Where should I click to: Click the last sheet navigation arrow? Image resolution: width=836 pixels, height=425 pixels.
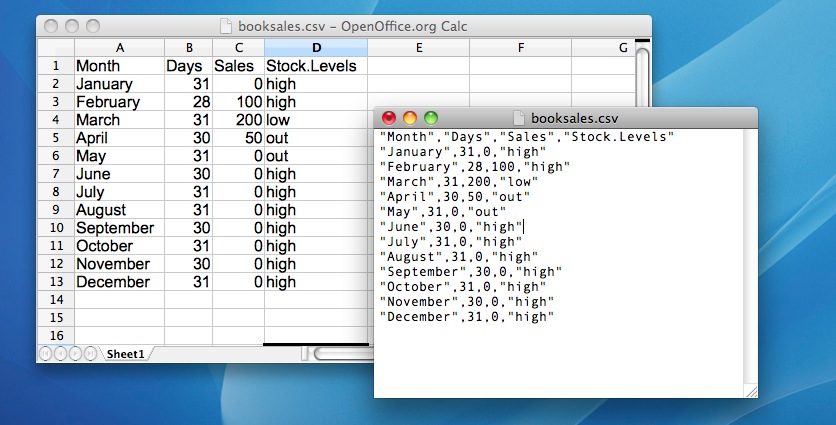pos(91,354)
